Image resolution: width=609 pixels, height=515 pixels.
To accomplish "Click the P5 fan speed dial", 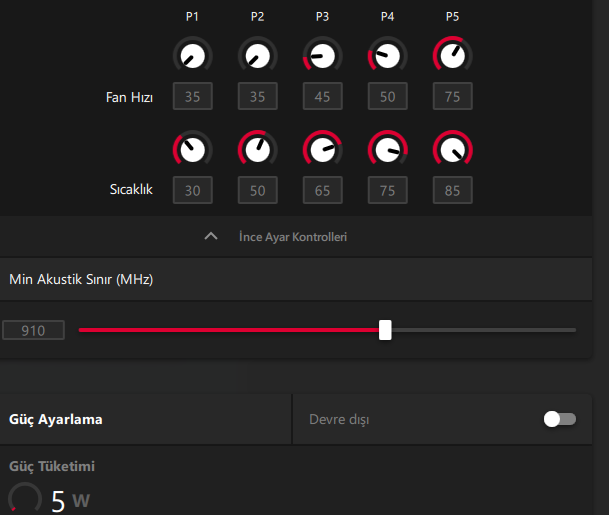I will tap(452, 56).
